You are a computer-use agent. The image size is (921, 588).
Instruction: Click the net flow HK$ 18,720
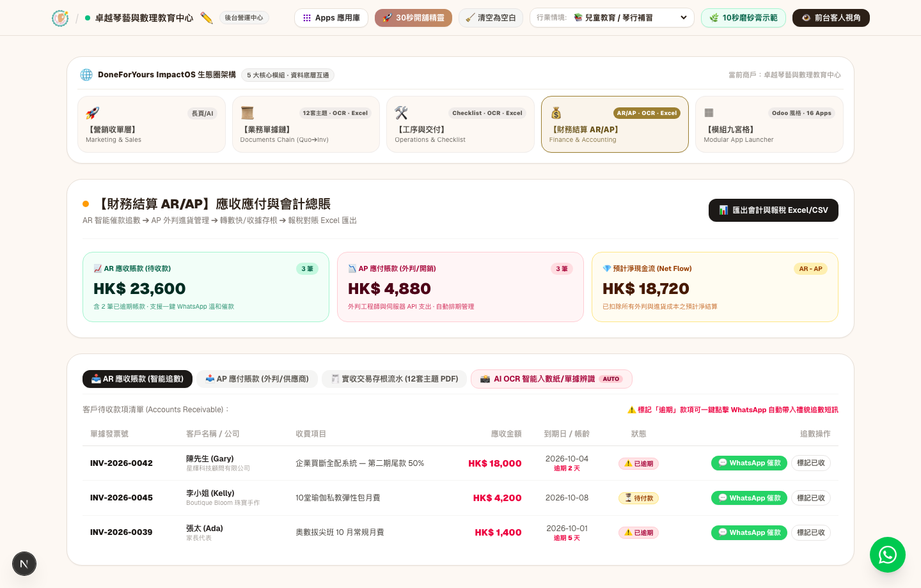pos(646,289)
